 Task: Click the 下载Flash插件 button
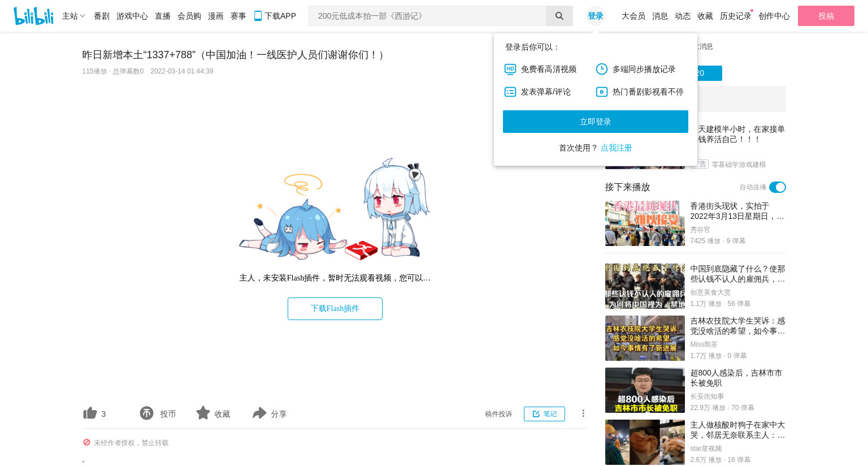335,309
